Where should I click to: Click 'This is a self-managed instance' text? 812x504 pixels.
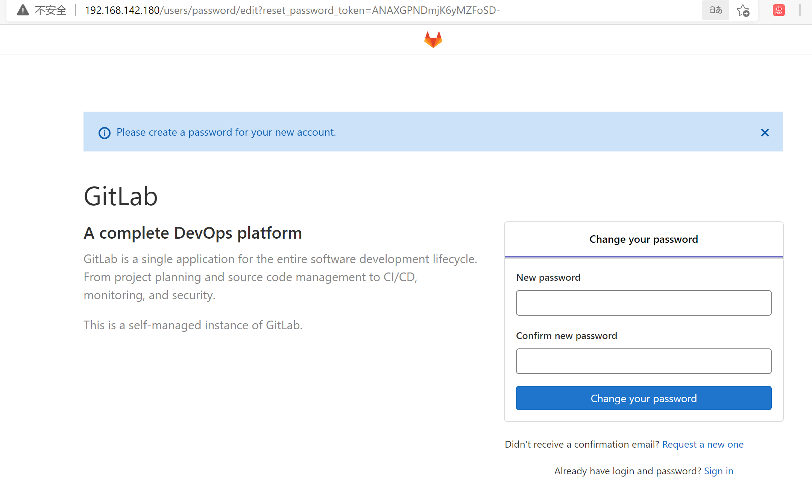point(193,325)
